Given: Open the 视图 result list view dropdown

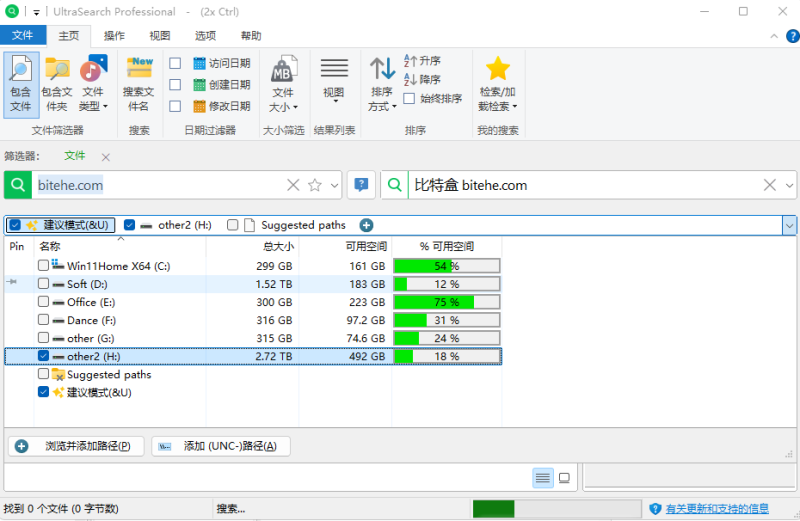Looking at the screenshot, I should pos(334,82).
